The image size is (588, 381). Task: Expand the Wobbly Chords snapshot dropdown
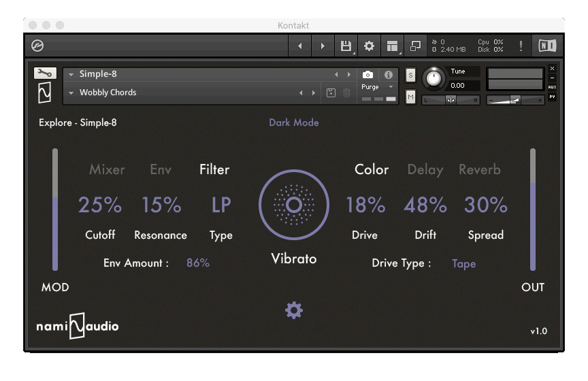(x=71, y=93)
